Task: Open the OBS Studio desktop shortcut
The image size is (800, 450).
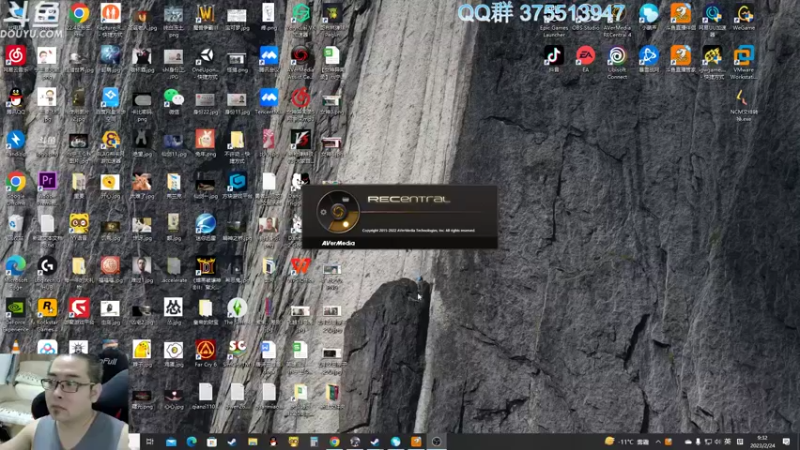Action: pyautogui.click(x=585, y=16)
